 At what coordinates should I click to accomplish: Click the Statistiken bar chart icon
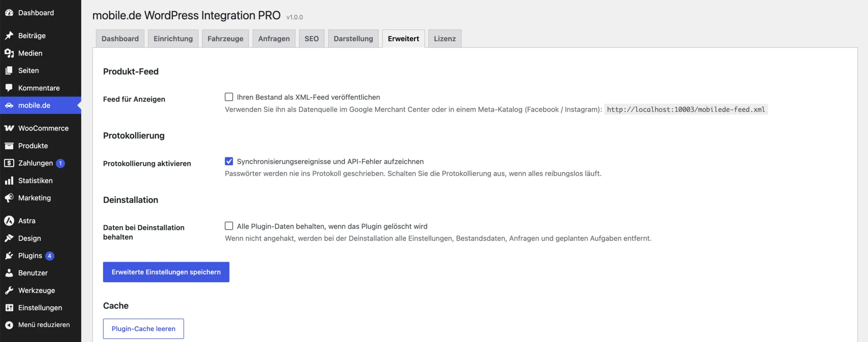[x=9, y=180]
